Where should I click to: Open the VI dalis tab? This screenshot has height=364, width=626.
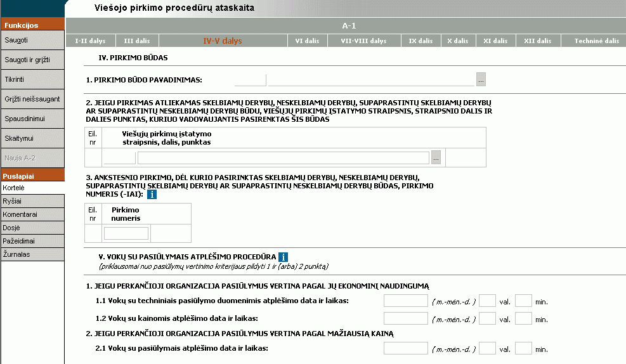[308, 41]
